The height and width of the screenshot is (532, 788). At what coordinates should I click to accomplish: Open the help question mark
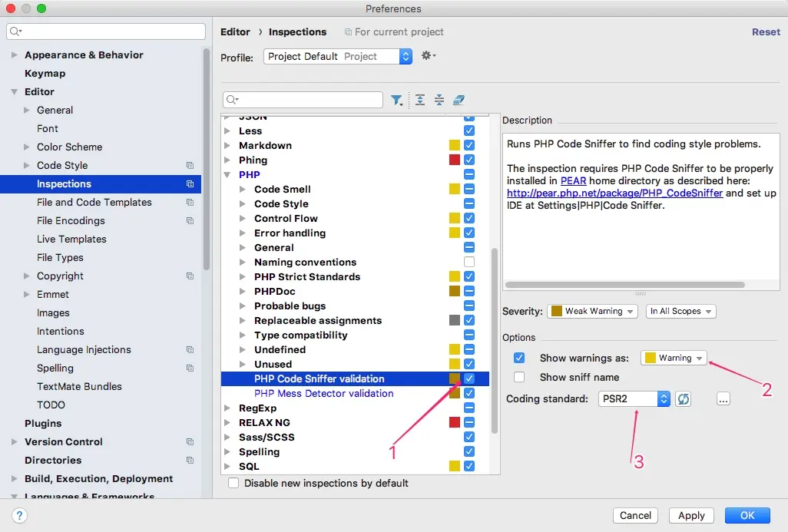coord(19,515)
